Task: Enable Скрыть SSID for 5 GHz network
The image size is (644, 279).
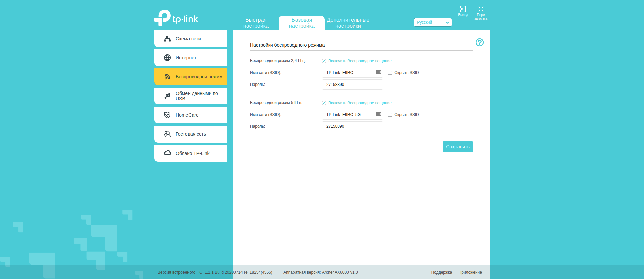Action: [x=390, y=115]
